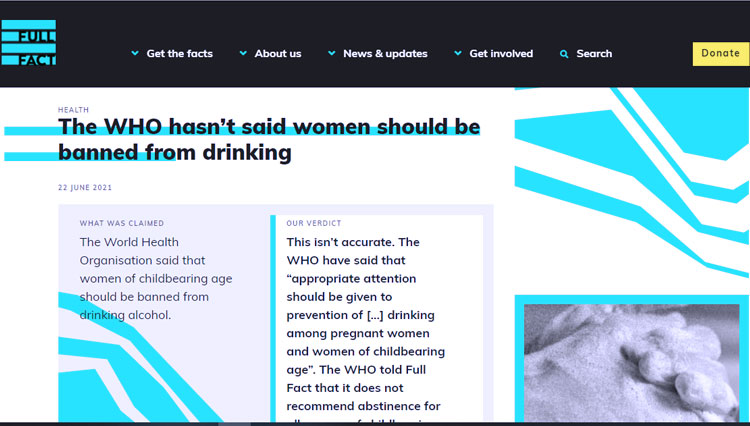Click the search magnifier icon
Screen dimensions: 750x426
click(564, 54)
